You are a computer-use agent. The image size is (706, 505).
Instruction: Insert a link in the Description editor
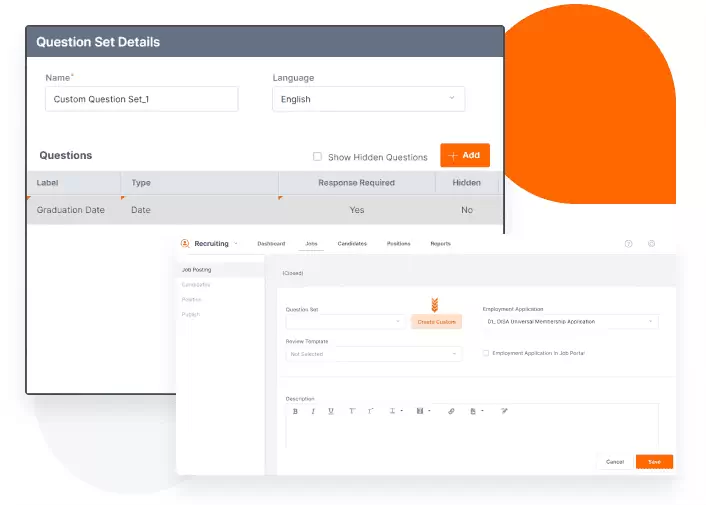tap(451, 411)
